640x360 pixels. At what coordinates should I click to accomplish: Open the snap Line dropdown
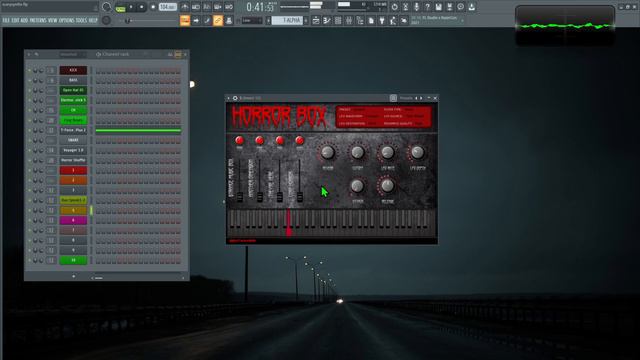[252, 20]
